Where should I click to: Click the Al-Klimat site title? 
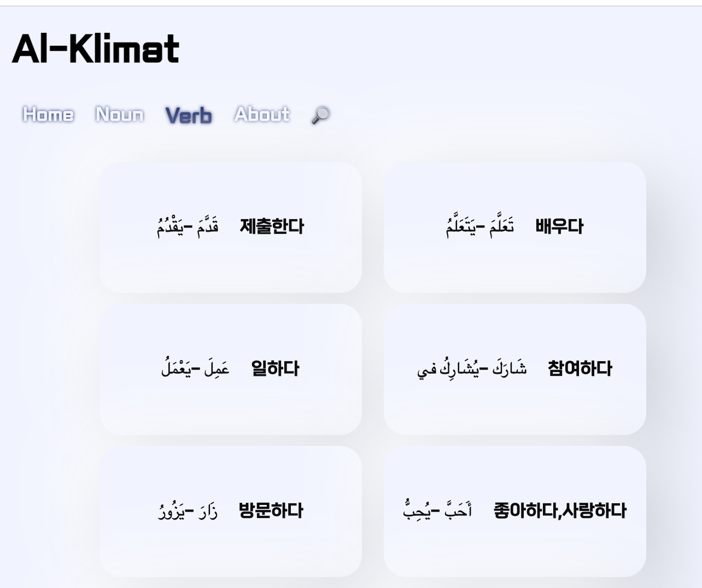tap(96, 49)
